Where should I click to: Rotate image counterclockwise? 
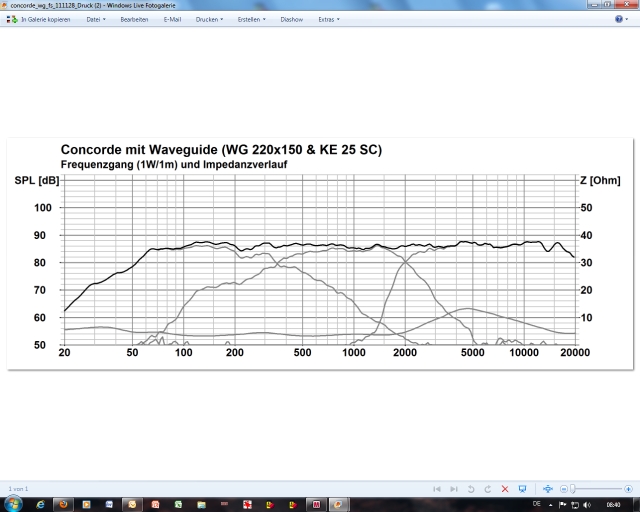click(470, 489)
